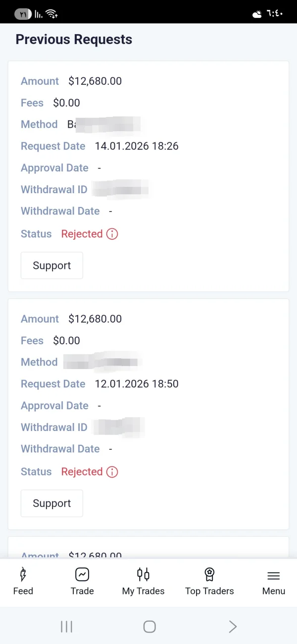Tap the second Rejected status text

tap(82, 472)
